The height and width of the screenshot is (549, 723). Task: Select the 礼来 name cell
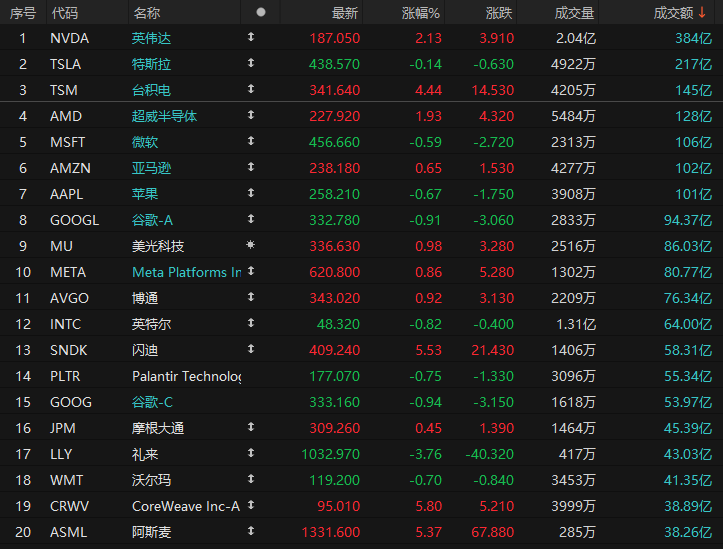(145, 455)
